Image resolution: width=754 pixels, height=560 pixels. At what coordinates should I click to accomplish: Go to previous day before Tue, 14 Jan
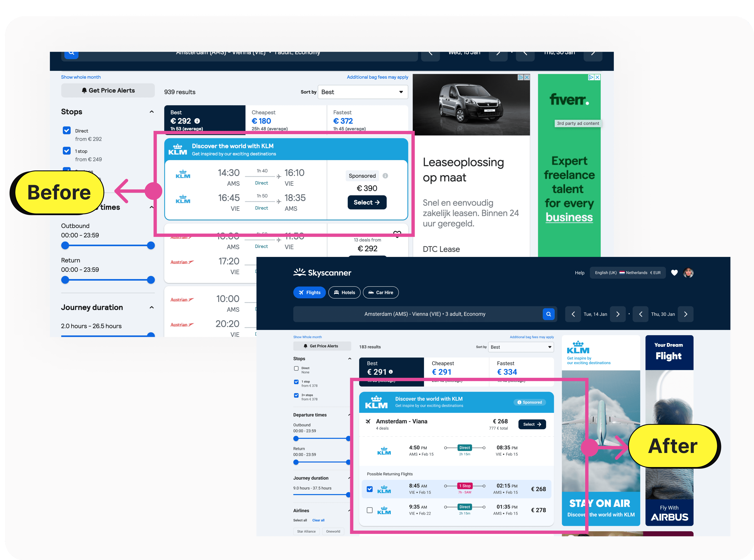point(573,314)
